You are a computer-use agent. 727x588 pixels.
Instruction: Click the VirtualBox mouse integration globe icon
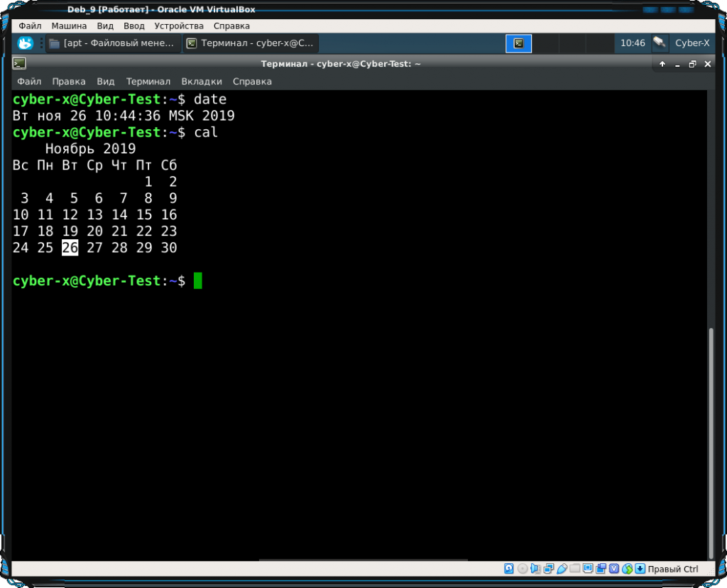[x=628, y=569]
